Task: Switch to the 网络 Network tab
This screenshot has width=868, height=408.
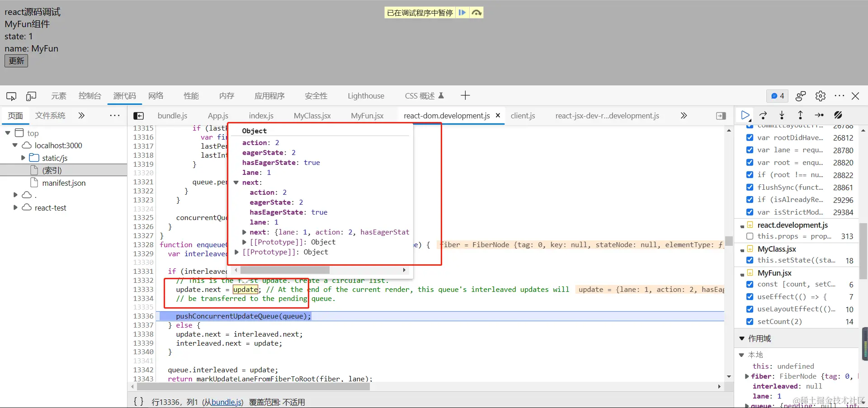Action: [156, 96]
